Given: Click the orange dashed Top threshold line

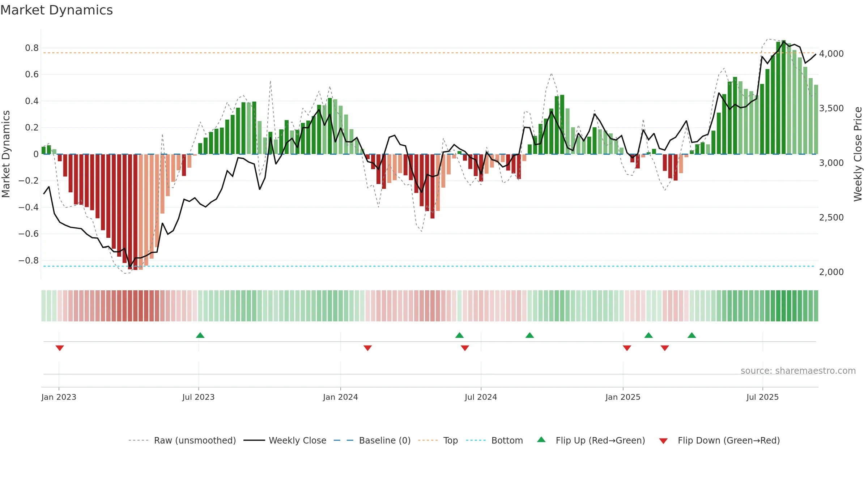Looking at the screenshot, I should (x=429, y=53).
